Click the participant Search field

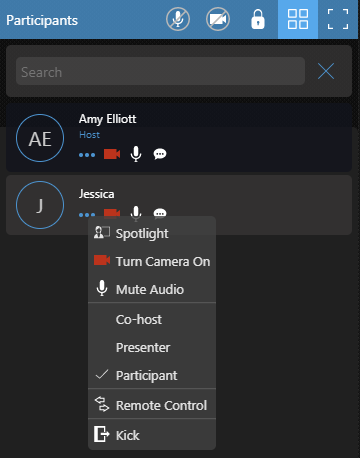(160, 71)
